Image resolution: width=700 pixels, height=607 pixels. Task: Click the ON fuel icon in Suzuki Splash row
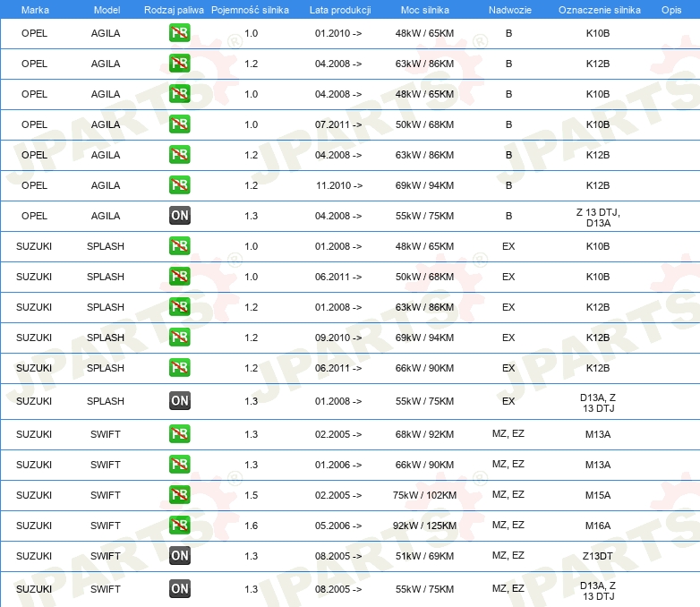(x=180, y=401)
